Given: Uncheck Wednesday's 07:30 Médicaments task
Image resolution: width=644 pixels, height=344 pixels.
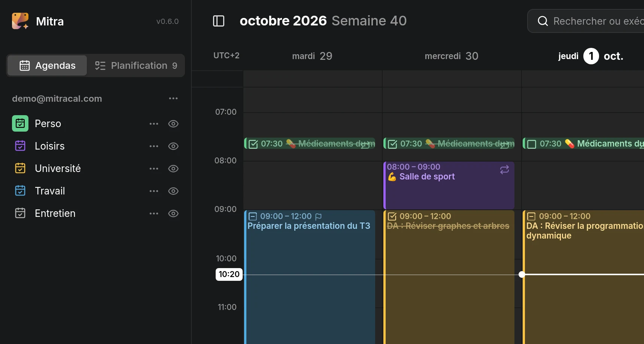Looking at the screenshot, I should pos(392,144).
